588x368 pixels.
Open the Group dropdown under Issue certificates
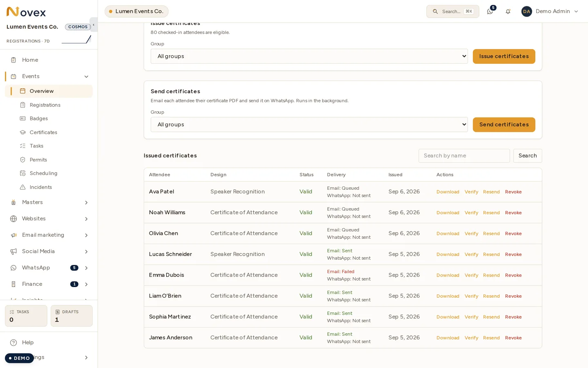coord(309,56)
